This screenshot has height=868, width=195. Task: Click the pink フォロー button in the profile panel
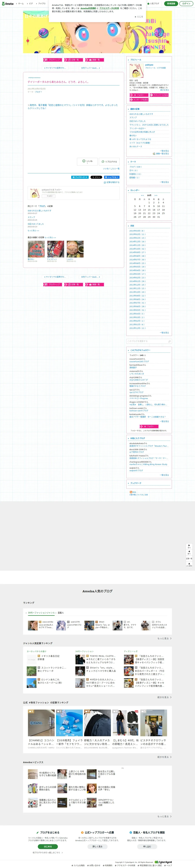point(139,95)
